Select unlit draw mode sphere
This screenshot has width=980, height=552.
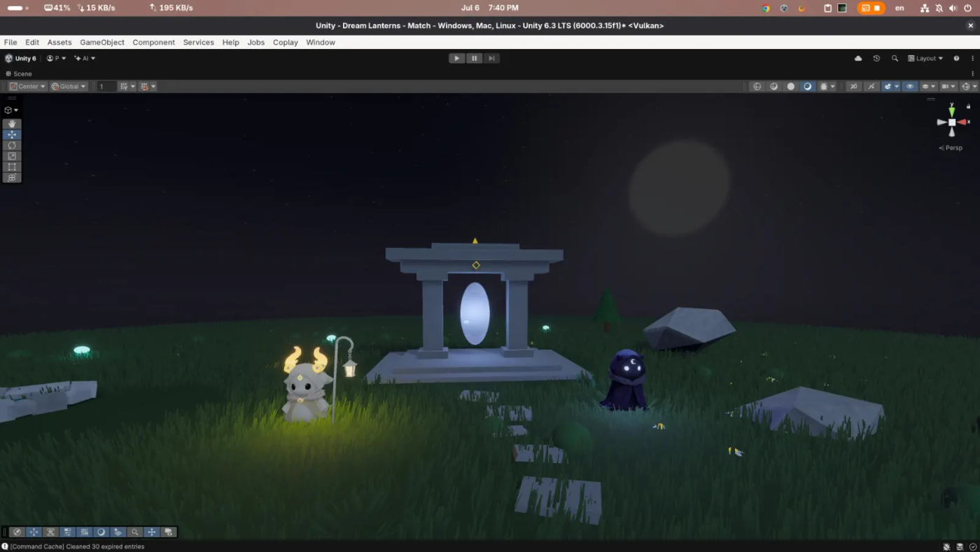click(x=791, y=86)
